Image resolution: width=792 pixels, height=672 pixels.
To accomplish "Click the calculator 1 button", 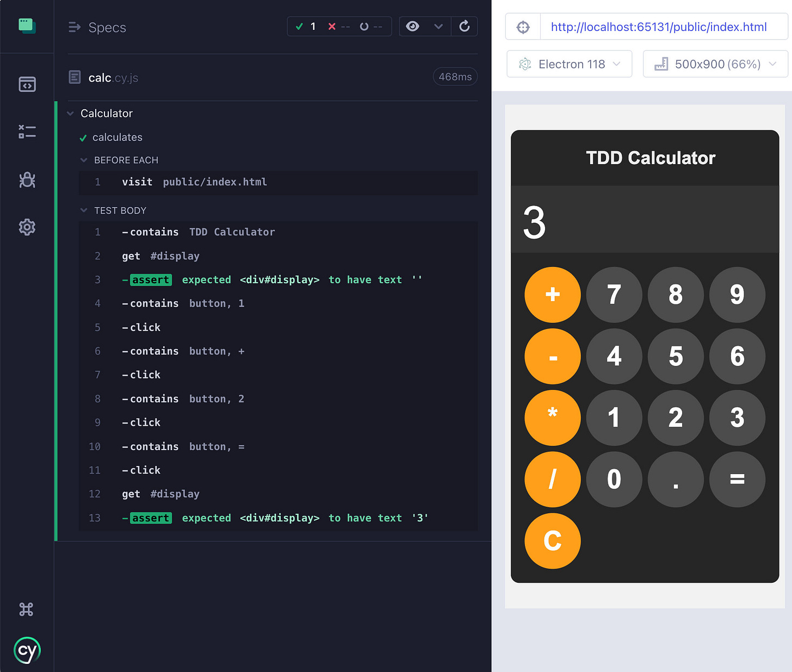I will (614, 418).
